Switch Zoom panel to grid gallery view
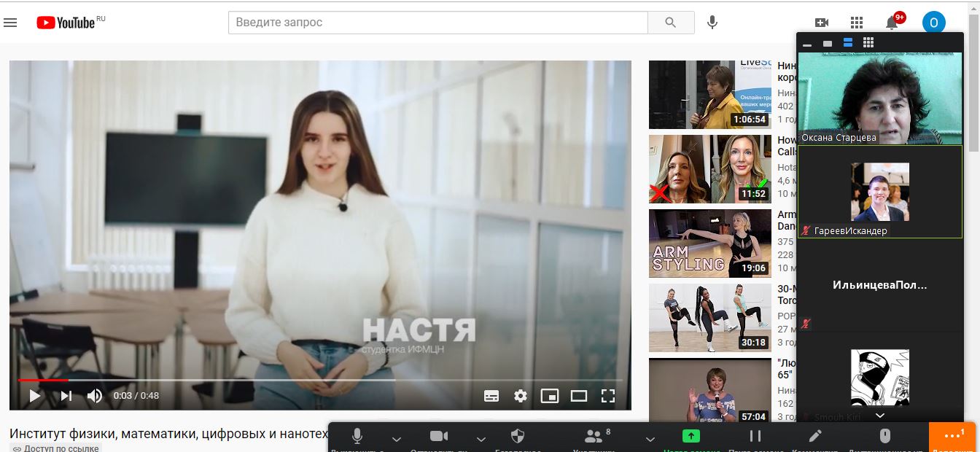Viewport: 980px width, 452px height. [x=868, y=43]
